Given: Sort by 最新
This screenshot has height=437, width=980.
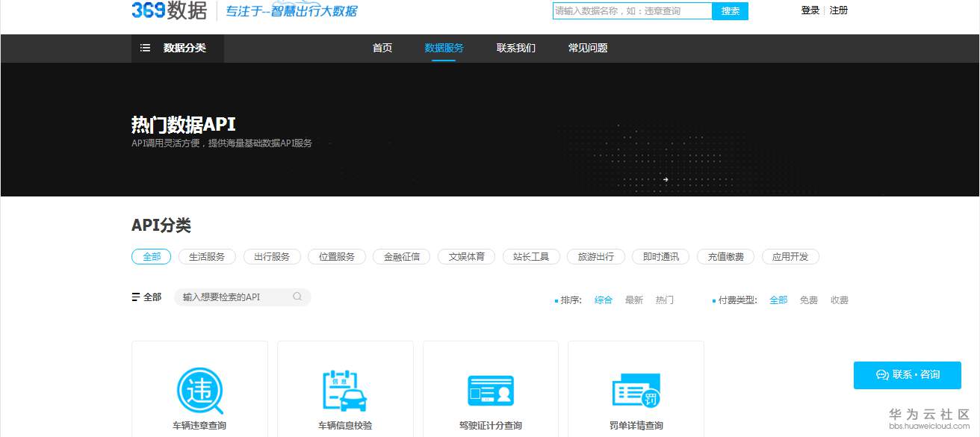Looking at the screenshot, I should pyautogui.click(x=634, y=300).
